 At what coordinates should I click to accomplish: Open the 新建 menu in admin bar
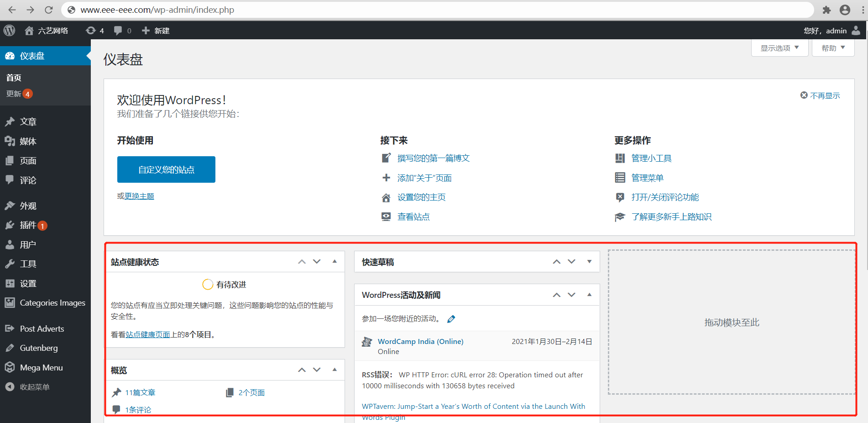156,30
